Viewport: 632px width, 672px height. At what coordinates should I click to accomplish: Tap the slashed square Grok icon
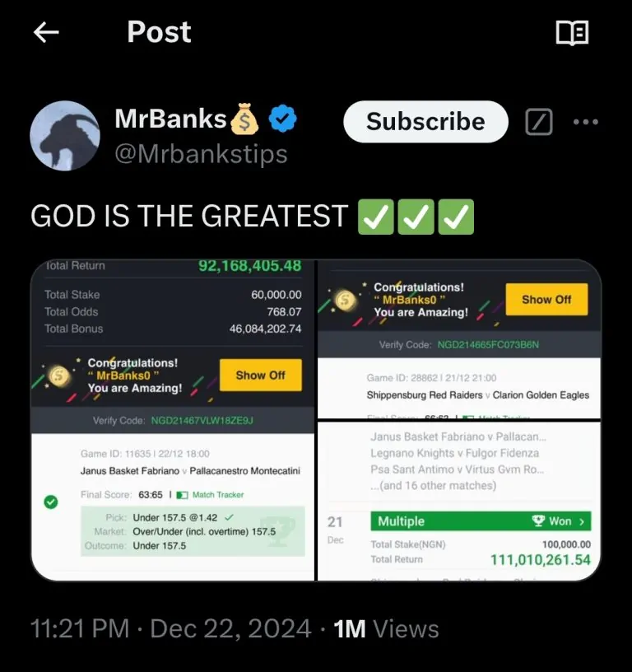539,123
